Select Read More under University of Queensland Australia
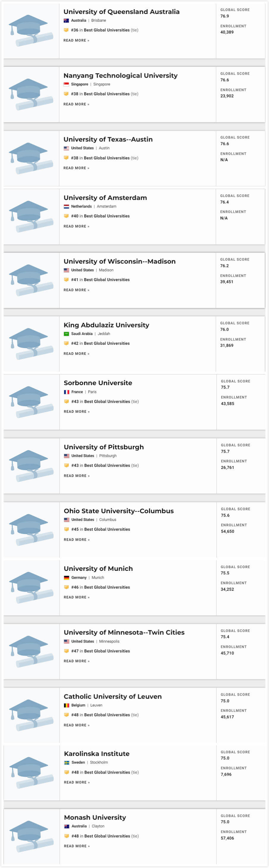The height and width of the screenshot is (868, 269). (76, 40)
